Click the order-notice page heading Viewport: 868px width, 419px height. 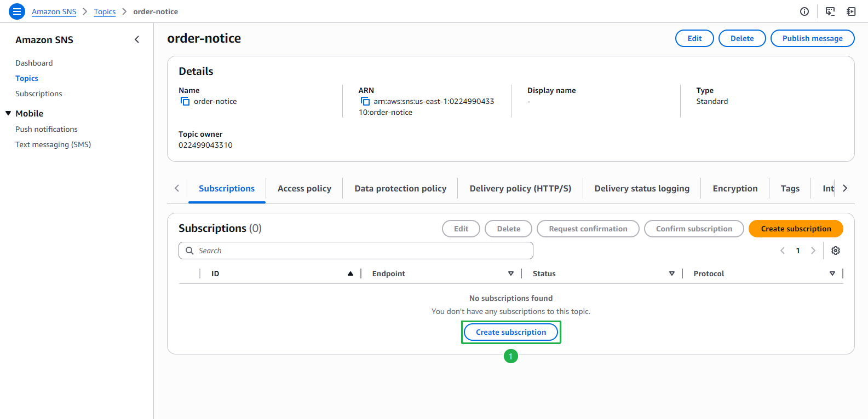click(204, 38)
